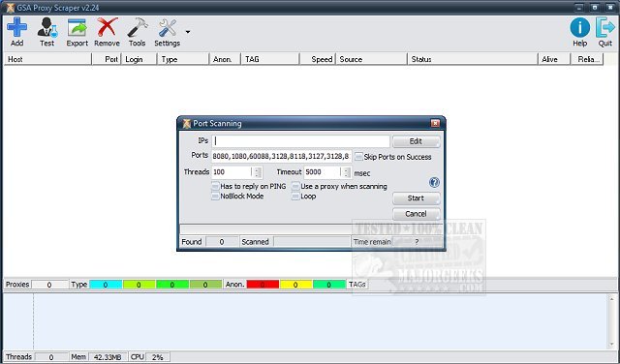
Task: Click the Threads count in status bar
Action: [51, 357]
